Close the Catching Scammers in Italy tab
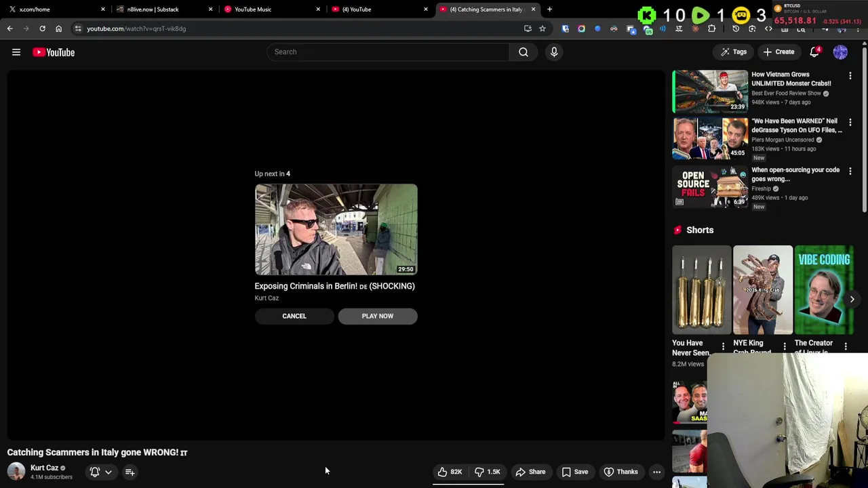The width and height of the screenshot is (868, 488). (x=533, y=9)
